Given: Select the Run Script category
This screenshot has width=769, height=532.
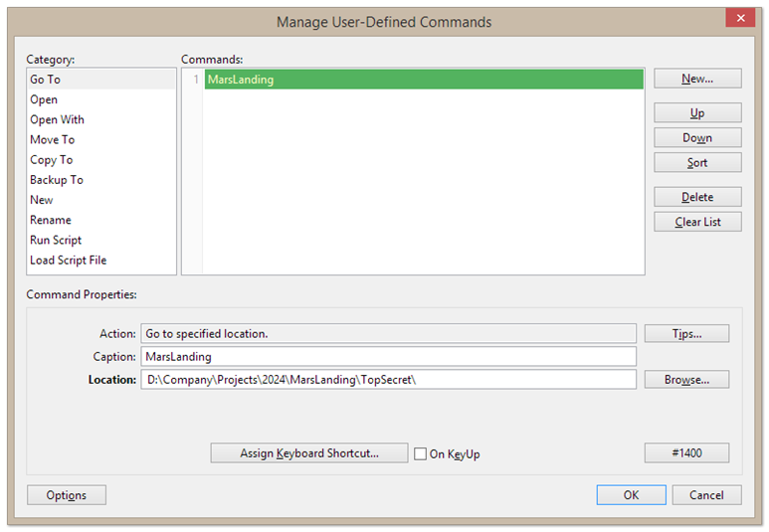Looking at the screenshot, I should coord(56,240).
